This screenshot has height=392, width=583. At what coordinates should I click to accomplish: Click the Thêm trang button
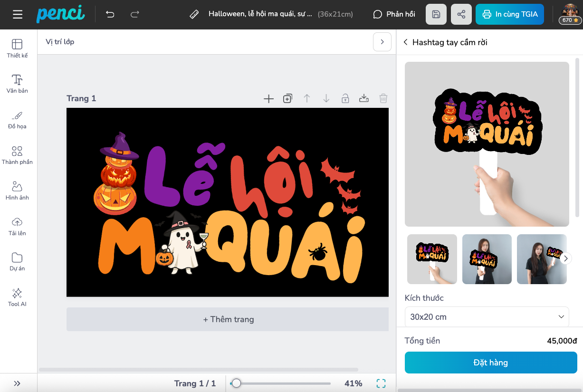click(x=228, y=319)
